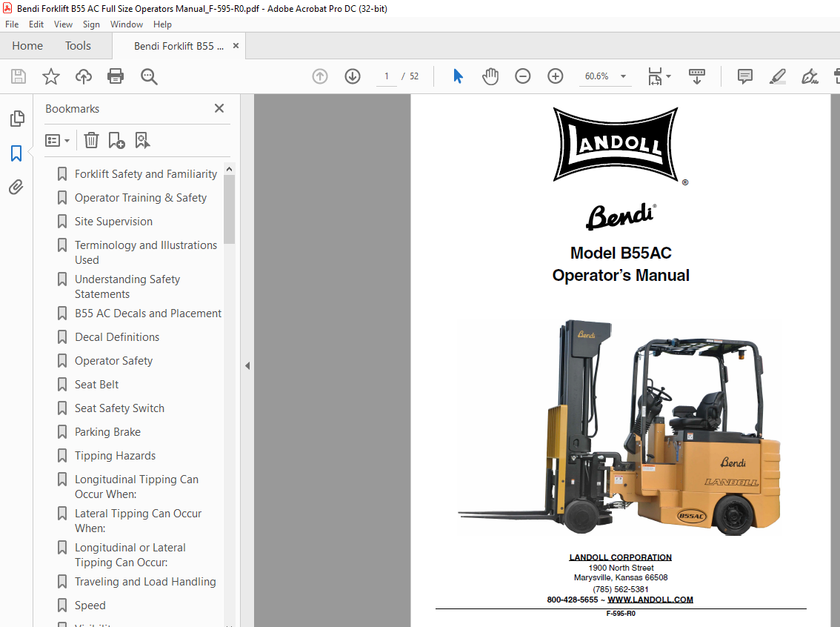Screen dimensions: 840x627
Task: Select the Highlight text pen icon
Action: [777, 76]
